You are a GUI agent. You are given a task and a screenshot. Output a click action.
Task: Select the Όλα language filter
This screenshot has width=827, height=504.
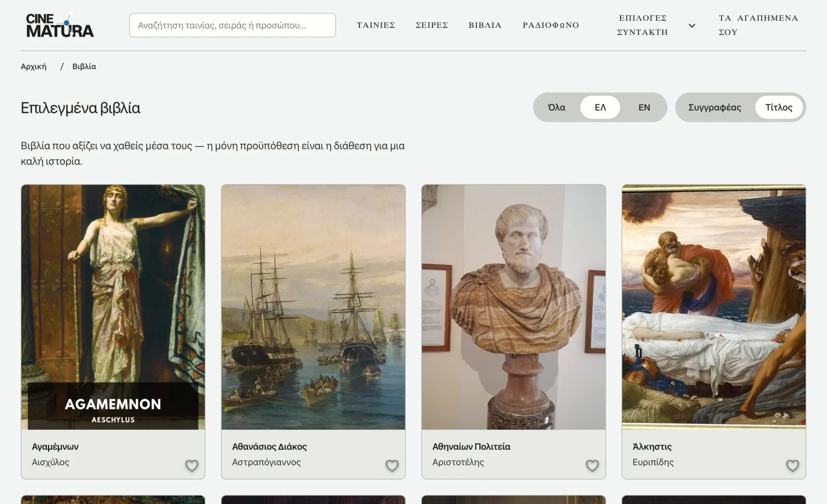point(556,107)
